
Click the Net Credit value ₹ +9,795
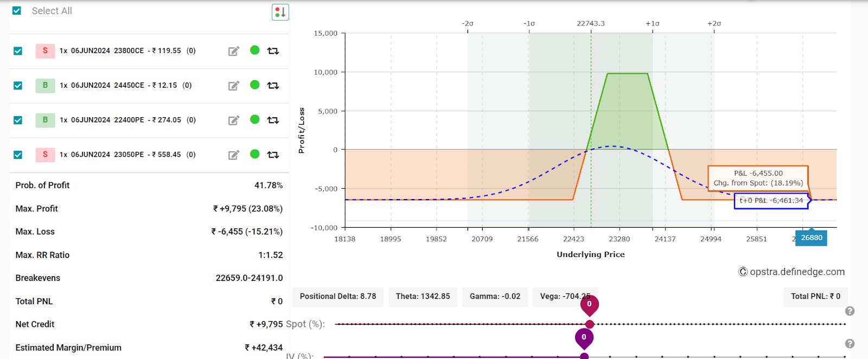[266, 324]
